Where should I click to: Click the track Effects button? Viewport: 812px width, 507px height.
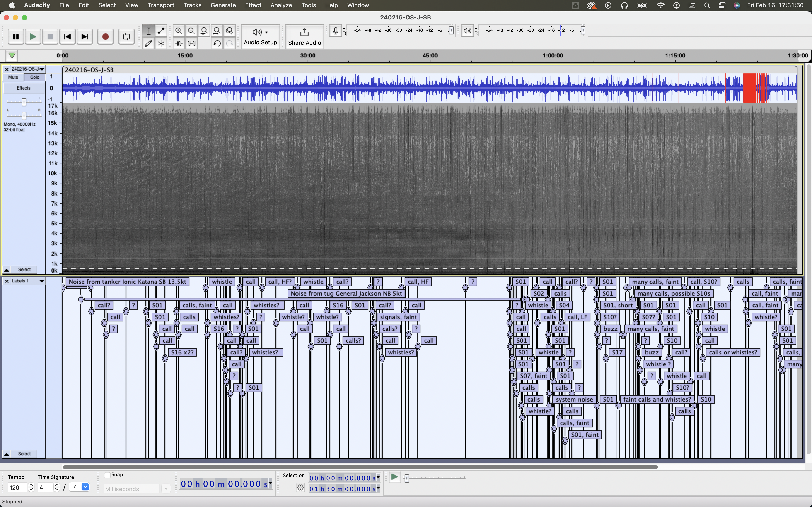tap(24, 88)
